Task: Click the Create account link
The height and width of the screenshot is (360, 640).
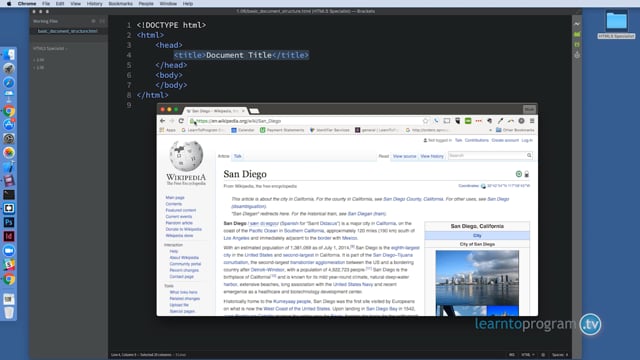Action: 505,140
